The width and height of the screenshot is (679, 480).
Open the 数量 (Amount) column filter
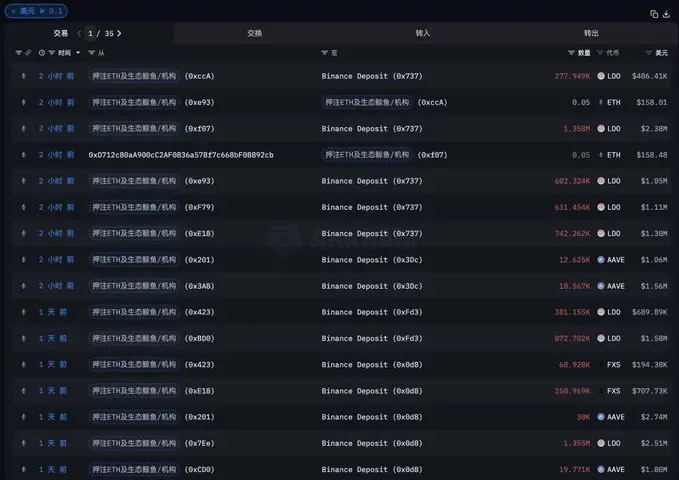click(x=571, y=52)
